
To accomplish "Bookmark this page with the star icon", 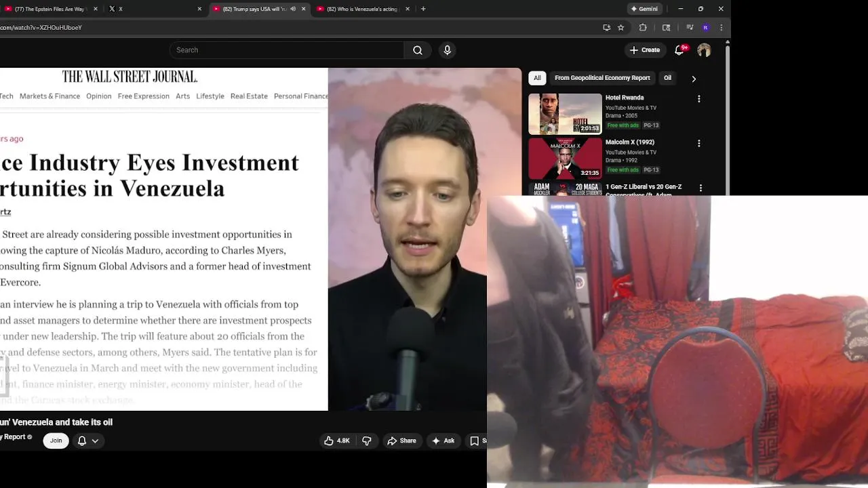I will tap(620, 28).
